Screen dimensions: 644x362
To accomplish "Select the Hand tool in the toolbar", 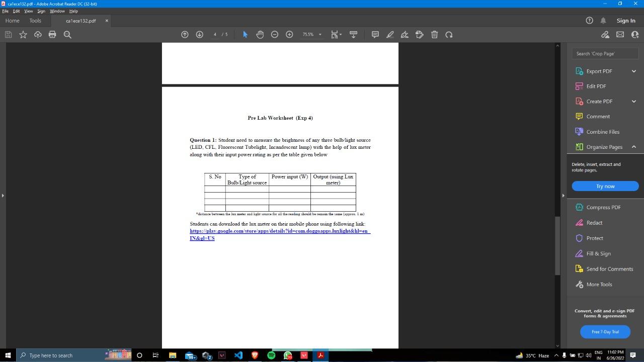I will tap(260, 34).
